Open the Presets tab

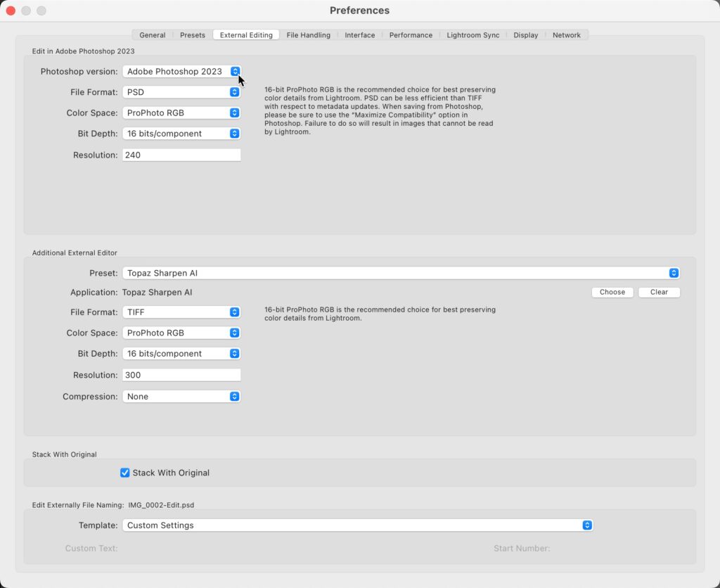(x=193, y=35)
